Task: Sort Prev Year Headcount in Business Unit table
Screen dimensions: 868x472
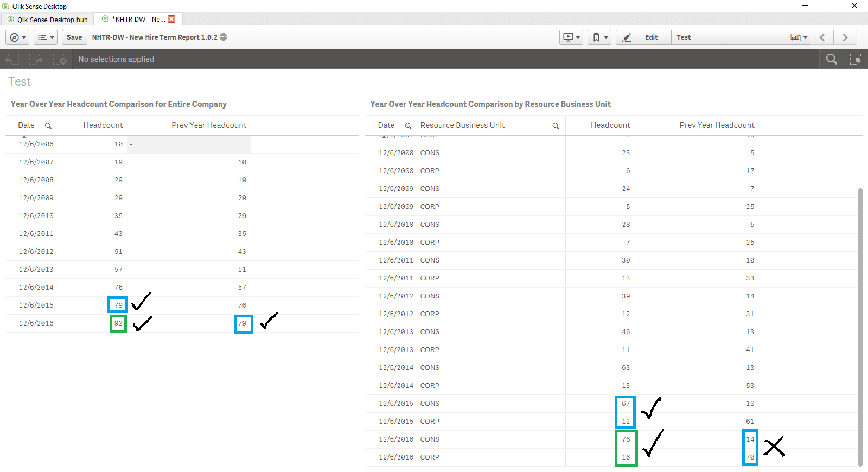Action: (717, 125)
